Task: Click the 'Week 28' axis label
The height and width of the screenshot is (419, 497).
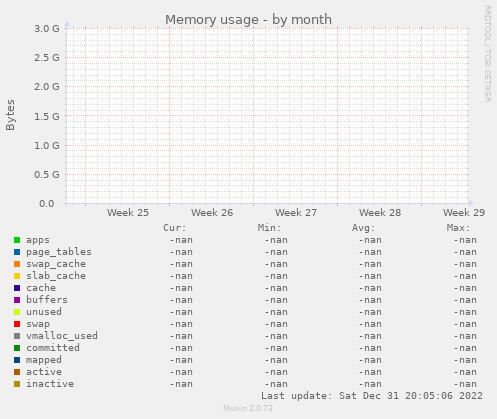Action: (380, 213)
